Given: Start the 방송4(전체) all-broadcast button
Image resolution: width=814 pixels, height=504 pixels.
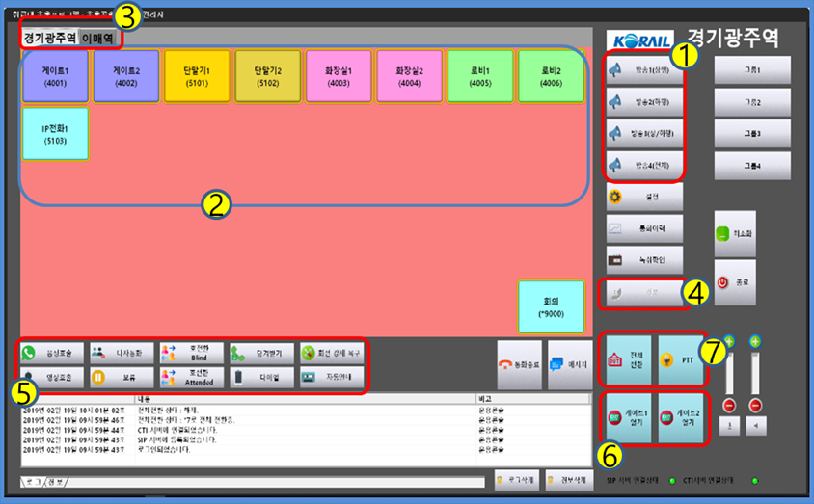Looking at the screenshot, I should point(643,165).
